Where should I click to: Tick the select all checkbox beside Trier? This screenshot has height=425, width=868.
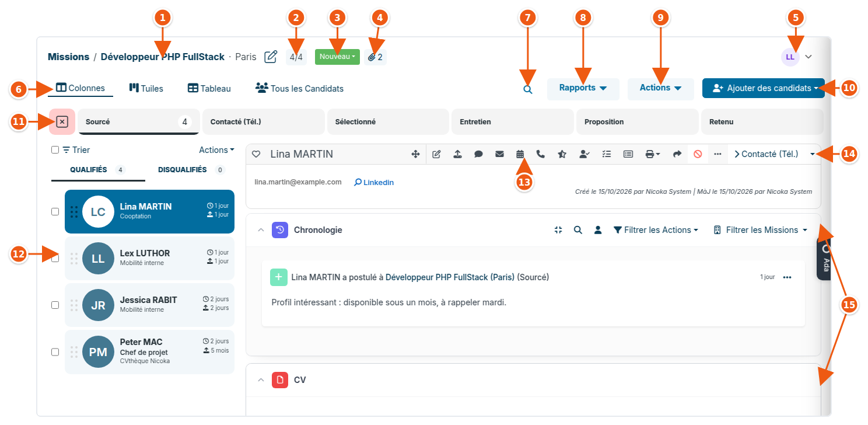click(x=55, y=150)
